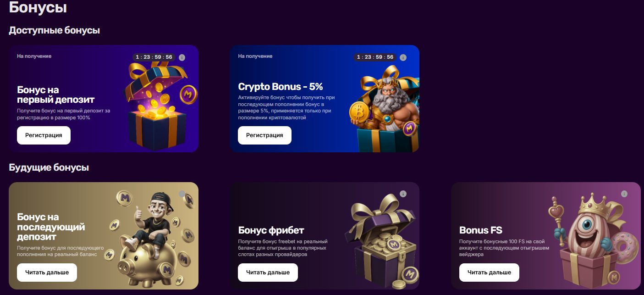The image size is (644, 295).
Task: Open Читать дальше for subsequent deposit bonus
Action: click(x=47, y=273)
